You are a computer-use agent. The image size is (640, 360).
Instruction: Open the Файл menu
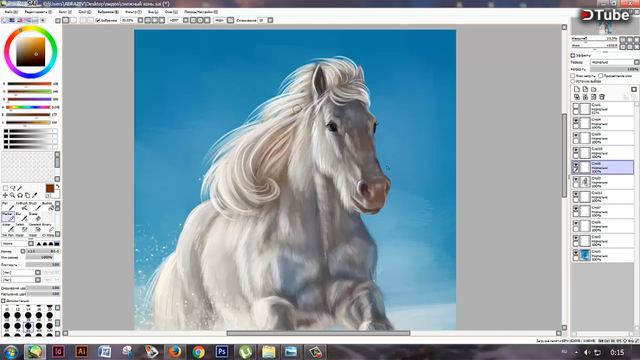(11, 12)
